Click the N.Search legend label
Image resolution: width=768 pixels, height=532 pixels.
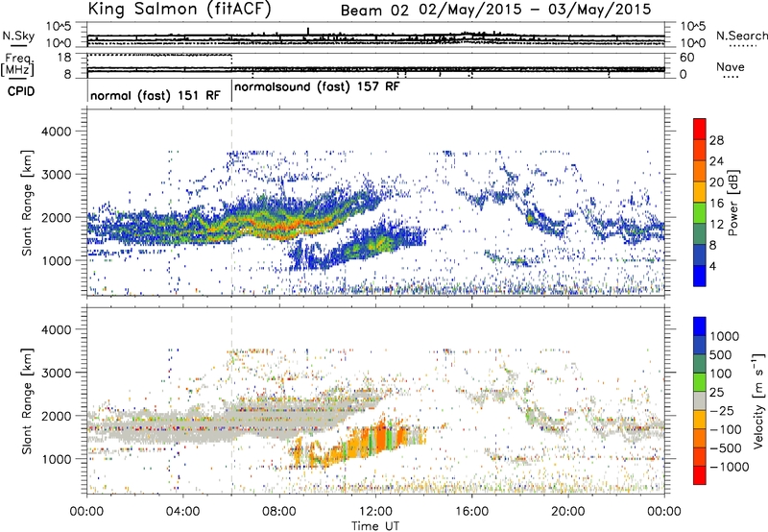(741, 36)
